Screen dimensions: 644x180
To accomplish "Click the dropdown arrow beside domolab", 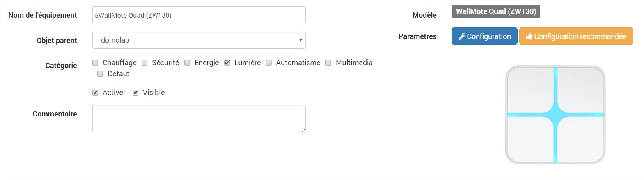I will coord(300,40).
